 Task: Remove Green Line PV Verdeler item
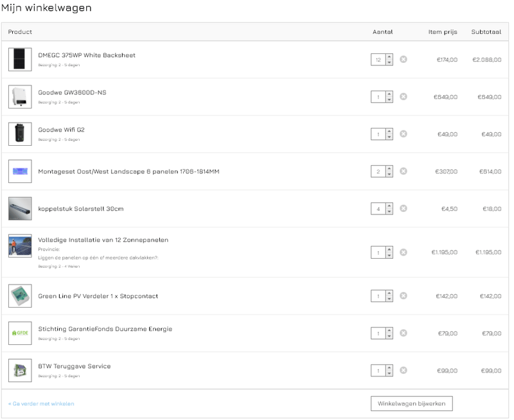(403, 295)
